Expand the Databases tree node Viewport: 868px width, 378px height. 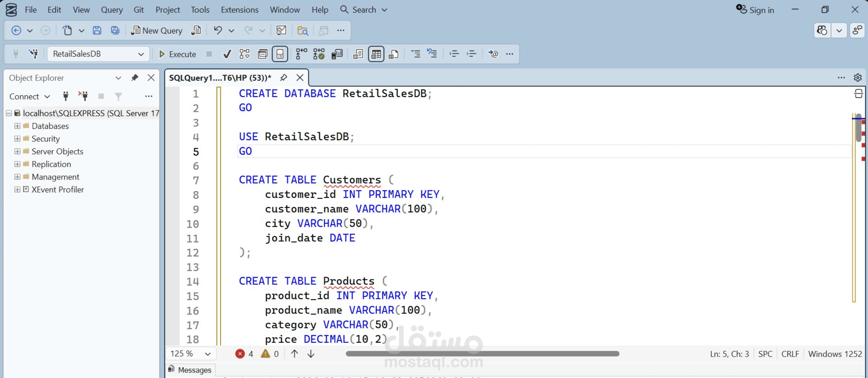[17, 126]
